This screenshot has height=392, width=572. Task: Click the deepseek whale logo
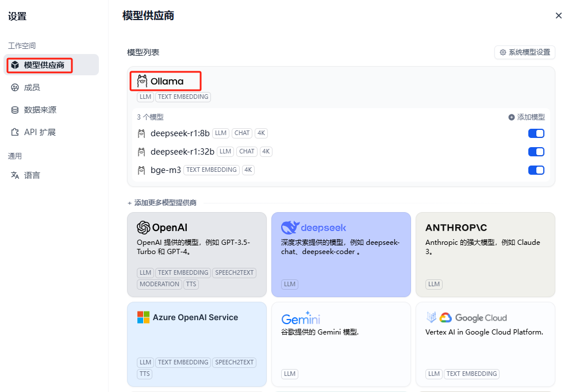290,228
